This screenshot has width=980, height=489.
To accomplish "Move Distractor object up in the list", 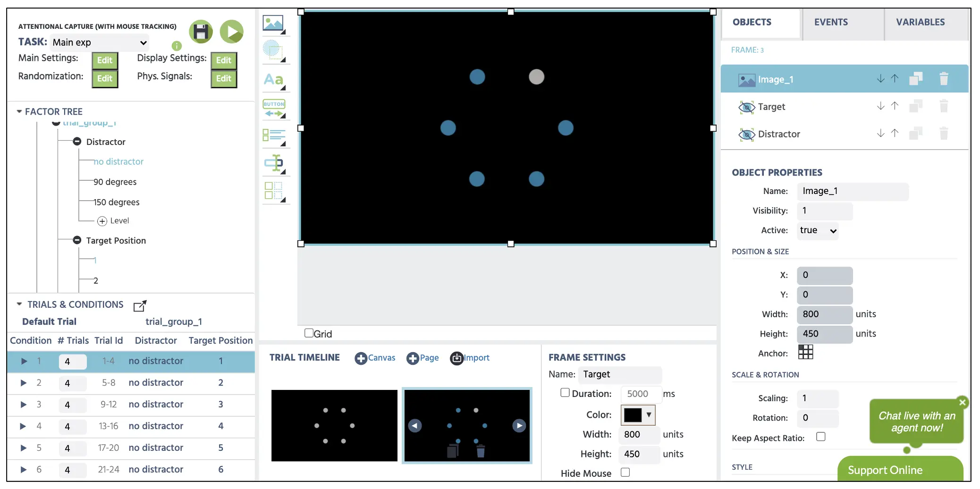I will coord(895,133).
